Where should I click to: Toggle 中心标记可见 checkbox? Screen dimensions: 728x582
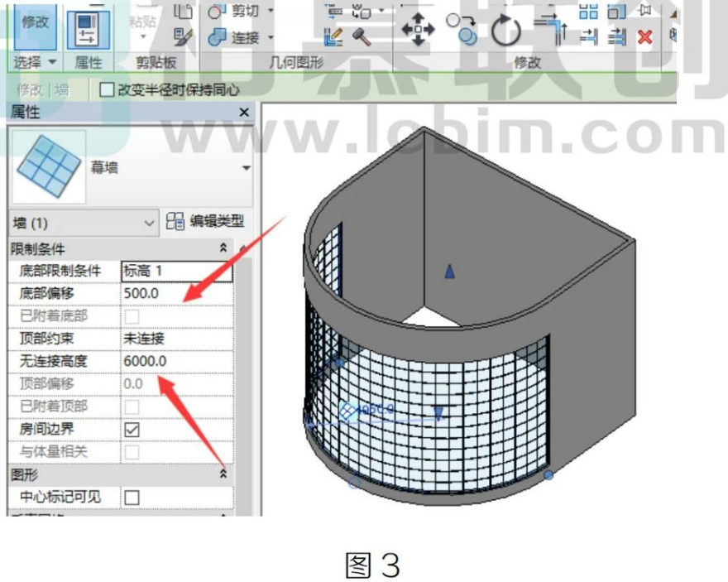click(132, 498)
